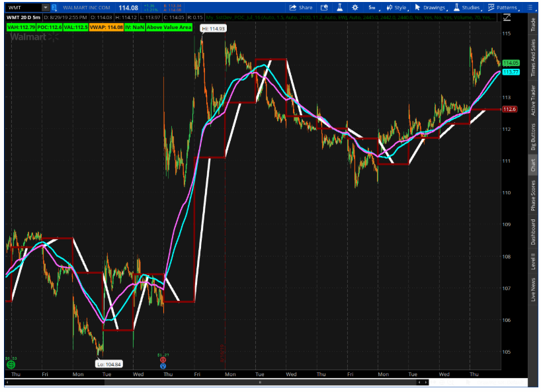Open the Live News sidebar tab
541x392 pixels.
click(533, 290)
